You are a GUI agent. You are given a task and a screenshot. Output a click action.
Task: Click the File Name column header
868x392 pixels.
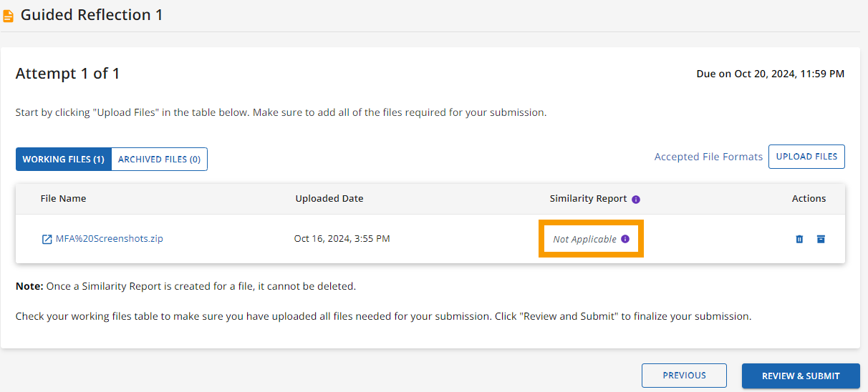coord(63,199)
